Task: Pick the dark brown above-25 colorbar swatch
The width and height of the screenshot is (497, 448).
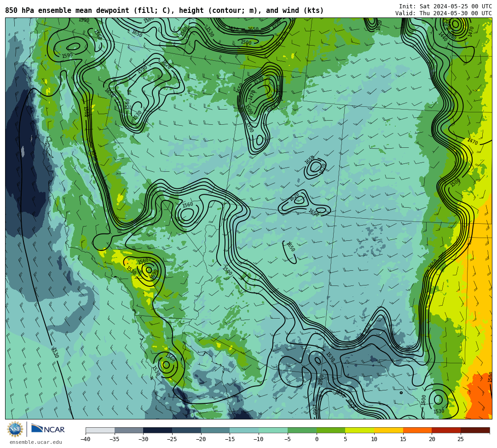Action: (475, 430)
